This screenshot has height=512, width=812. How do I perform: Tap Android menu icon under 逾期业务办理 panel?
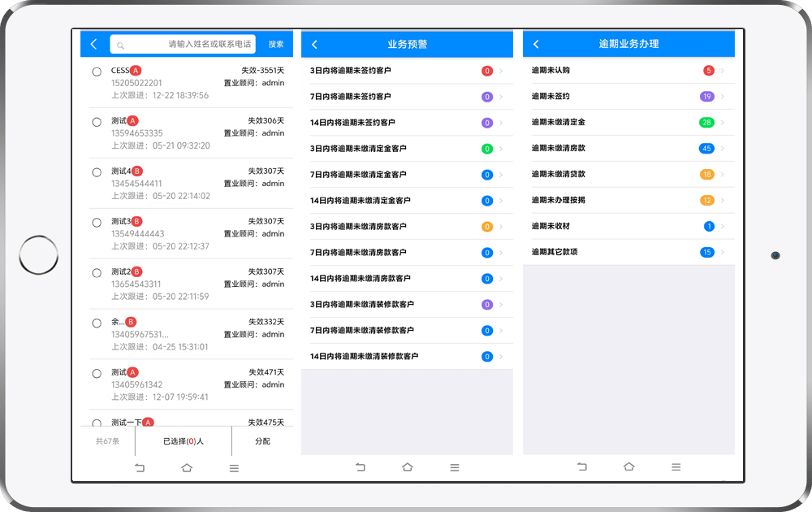tap(676, 467)
